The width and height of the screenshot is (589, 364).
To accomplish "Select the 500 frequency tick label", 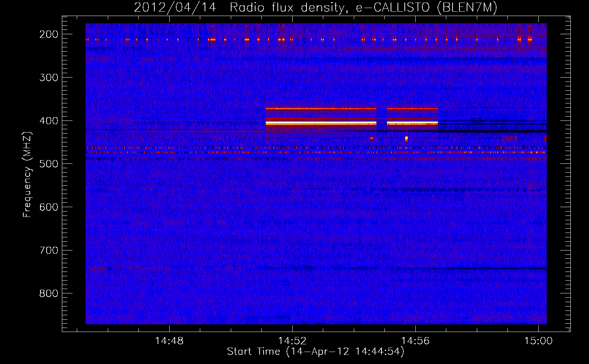I will (x=49, y=164).
